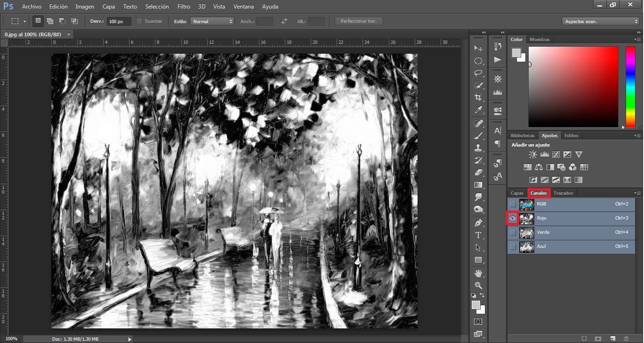Add a Color Balance adjustment
The height and width of the screenshot is (343, 644).
tap(539, 167)
